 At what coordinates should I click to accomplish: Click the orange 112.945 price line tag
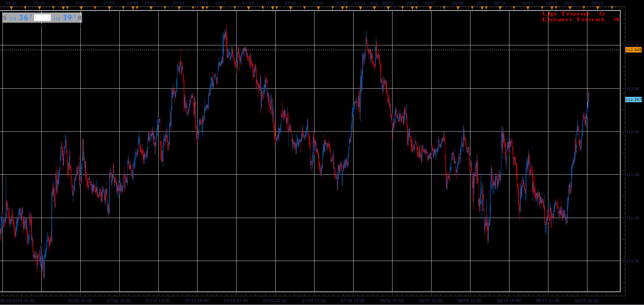point(633,50)
